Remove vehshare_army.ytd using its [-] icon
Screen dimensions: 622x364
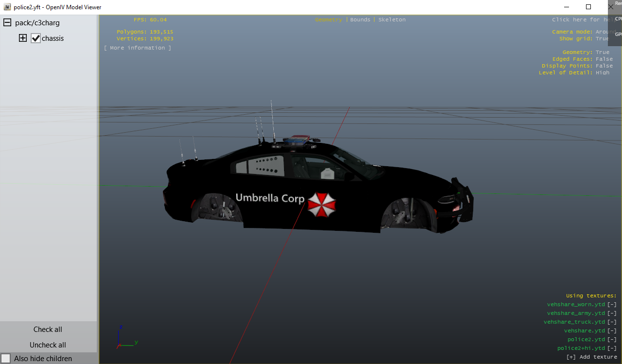(x=612, y=313)
